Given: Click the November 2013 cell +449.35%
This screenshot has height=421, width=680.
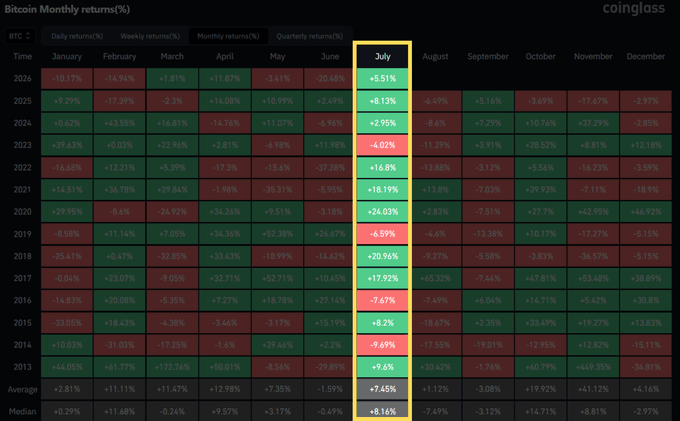Looking at the screenshot, I should tap(593, 367).
